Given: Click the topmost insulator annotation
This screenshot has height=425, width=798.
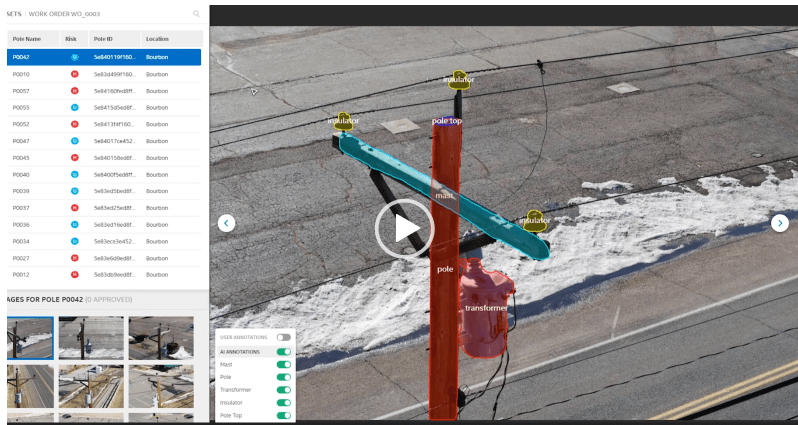Looking at the screenshot, I should point(459,80).
